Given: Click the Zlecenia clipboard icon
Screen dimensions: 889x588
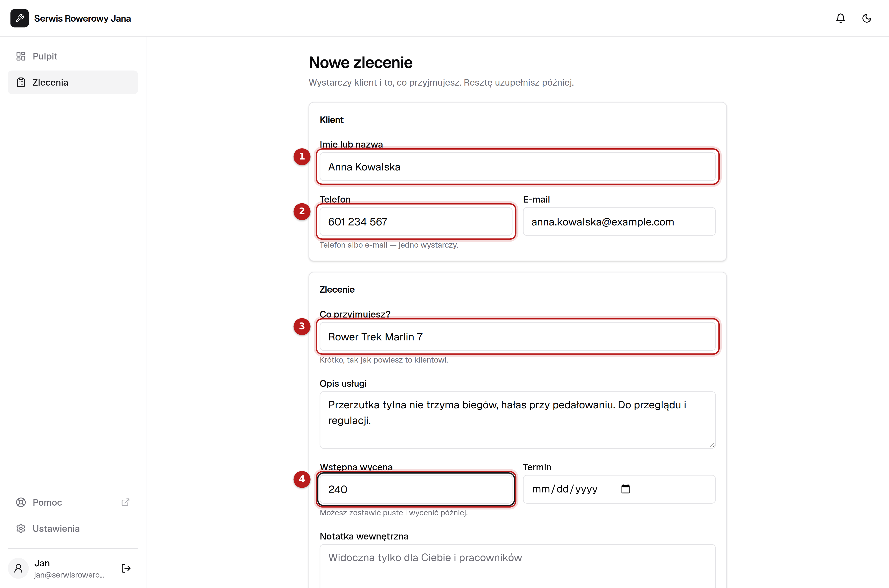Looking at the screenshot, I should (x=21, y=83).
